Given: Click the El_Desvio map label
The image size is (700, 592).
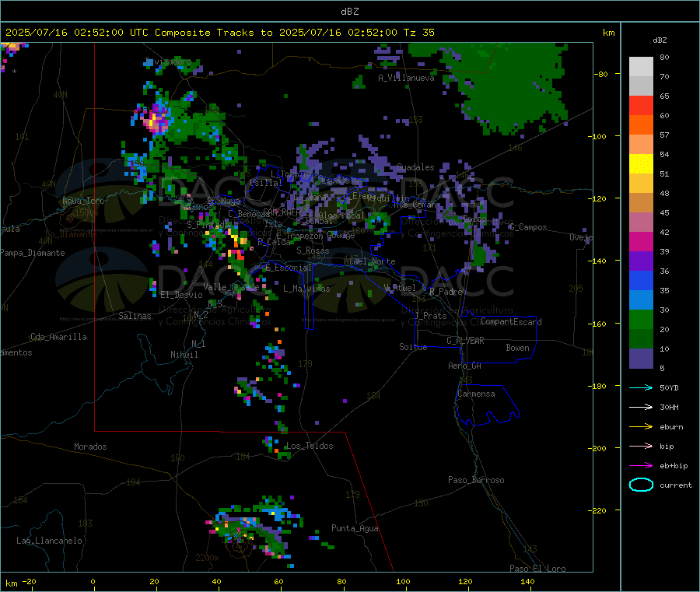Looking at the screenshot, I should tap(181, 295).
